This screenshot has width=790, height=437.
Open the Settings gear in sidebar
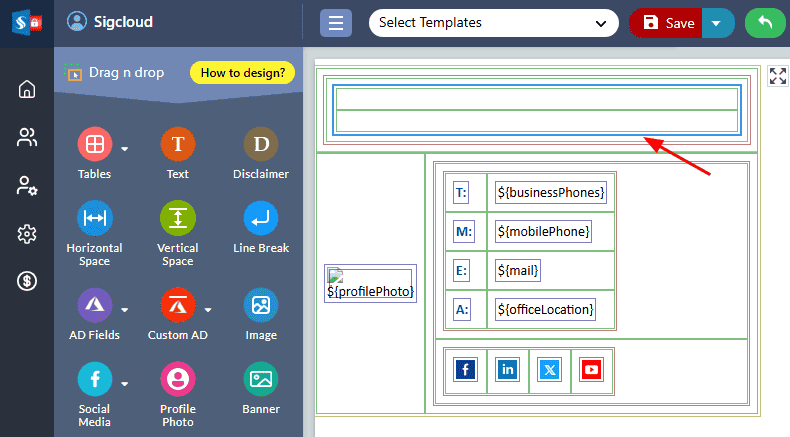point(27,234)
